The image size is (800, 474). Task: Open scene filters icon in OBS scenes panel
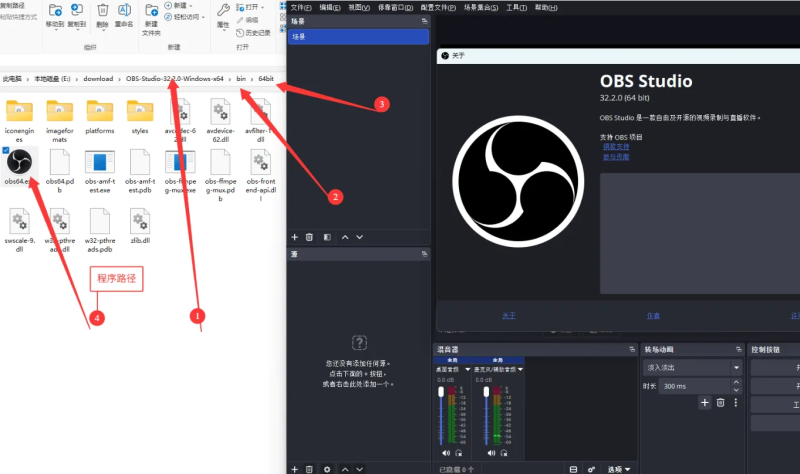(x=327, y=237)
